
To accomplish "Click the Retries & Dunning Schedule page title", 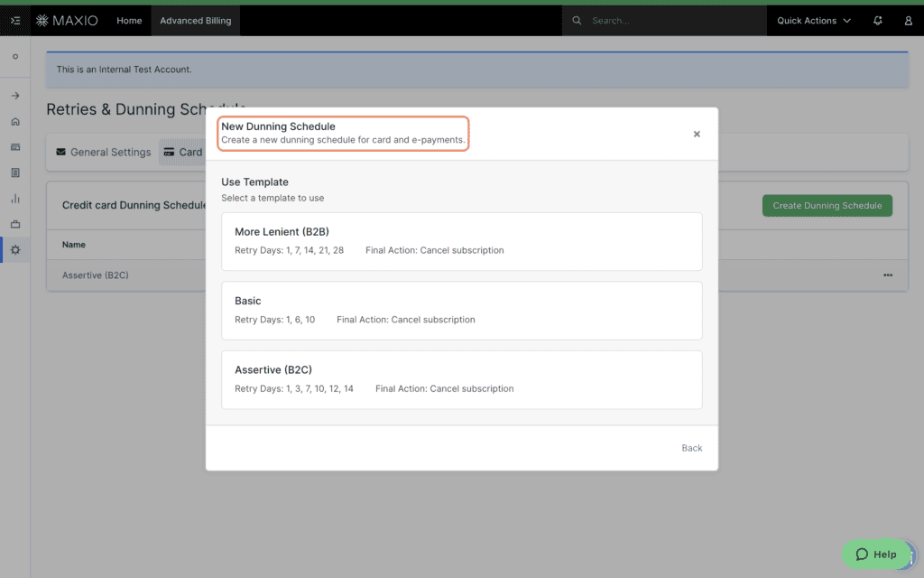I will (x=146, y=109).
